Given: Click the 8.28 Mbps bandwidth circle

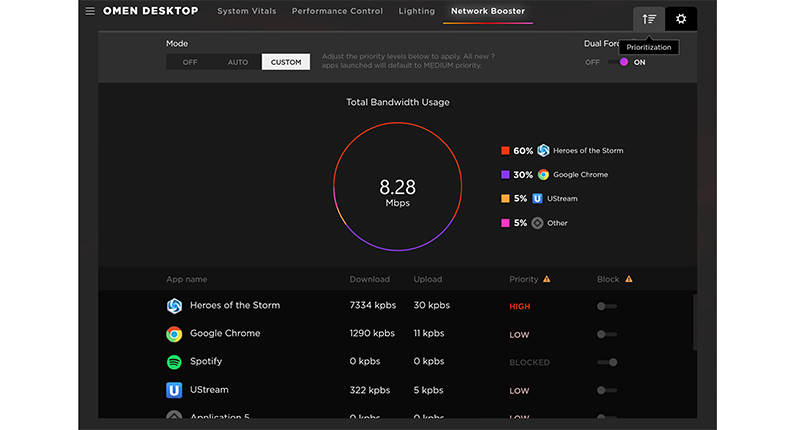Looking at the screenshot, I should tap(398, 187).
